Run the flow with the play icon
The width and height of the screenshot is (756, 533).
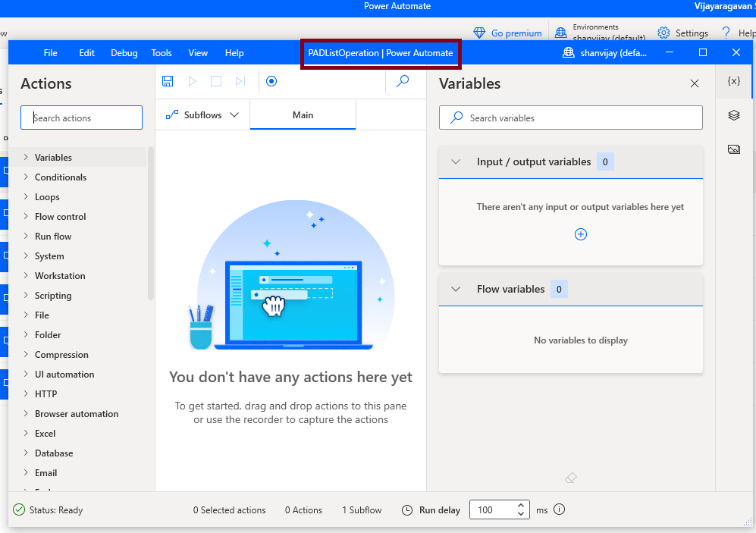click(192, 81)
